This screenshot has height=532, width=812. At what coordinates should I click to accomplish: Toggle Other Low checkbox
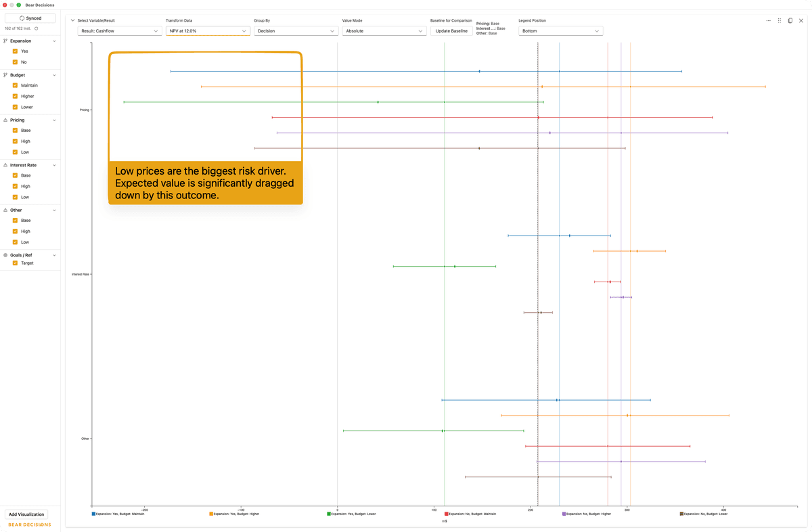click(15, 242)
